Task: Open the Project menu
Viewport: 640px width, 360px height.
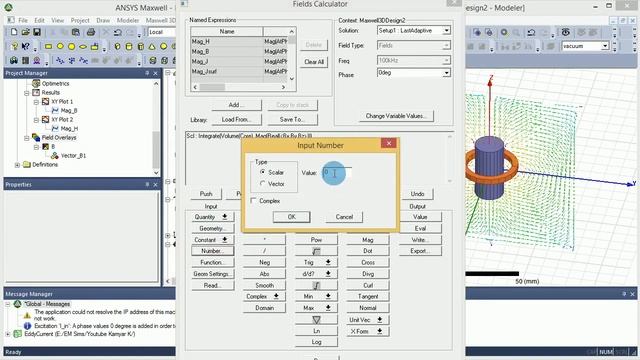Action: pyautogui.click(x=80, y=20)
